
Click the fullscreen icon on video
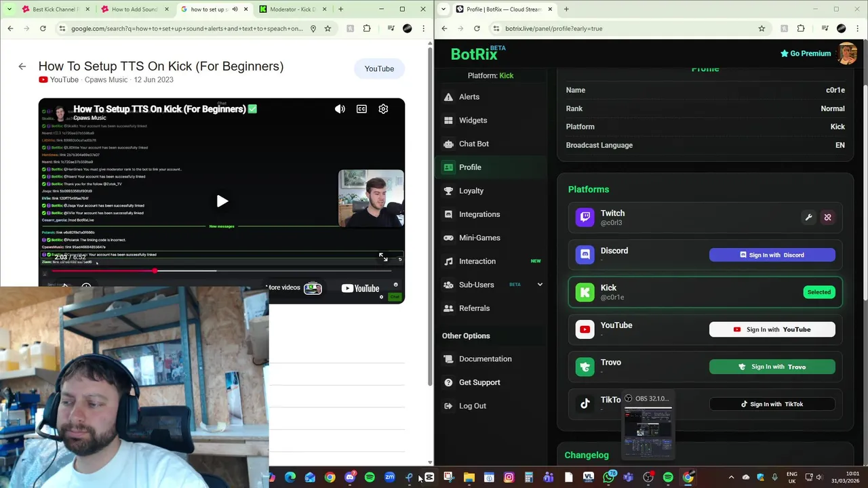tap(383, 258)
